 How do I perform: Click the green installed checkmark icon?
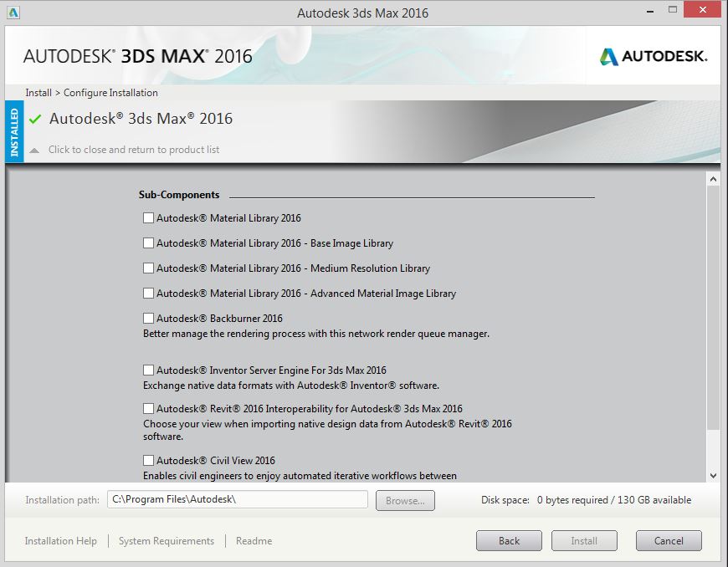coord(35,119)
